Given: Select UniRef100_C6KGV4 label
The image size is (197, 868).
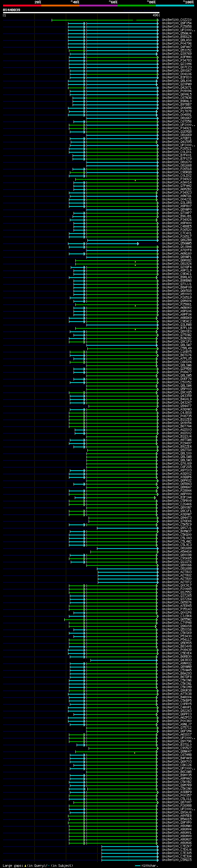Looking at the screenshot, I should pos(177,362).
